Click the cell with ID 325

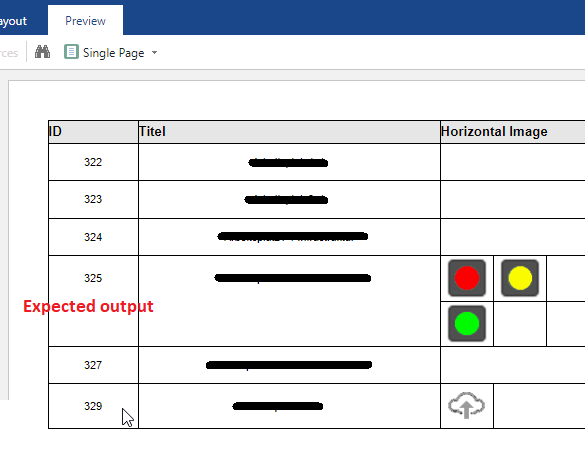pyautogui.click(x=93, y=301)
